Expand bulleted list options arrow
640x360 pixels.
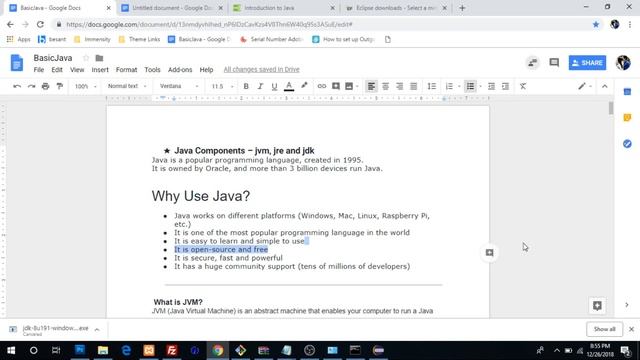[480, 86]
